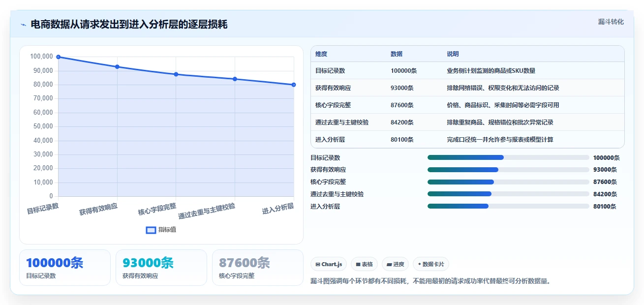Click description 完成口径统一并允许参与报表或模型计算
Viewport: 644px width, 305px height.
[x=500, y=140]
